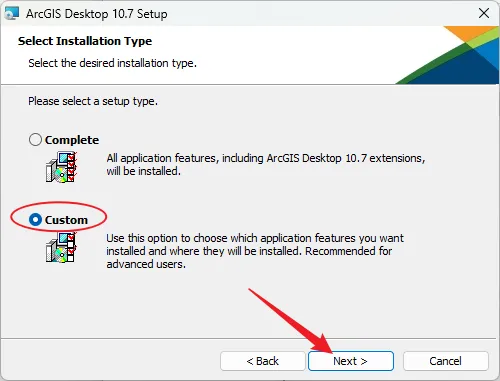Viewport: 500px width, 381px height.
Task: Select the Complete radio button circle
Action: tap(35, 140)
